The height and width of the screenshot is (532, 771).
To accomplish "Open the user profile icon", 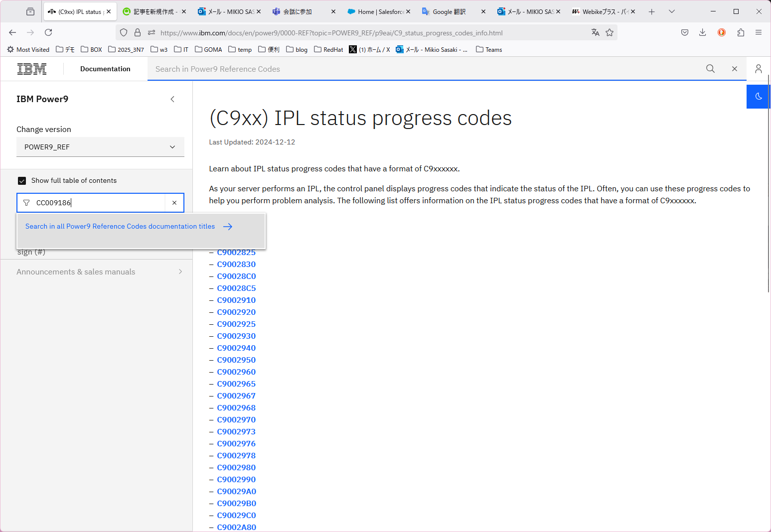I will [x=758, y=69].
